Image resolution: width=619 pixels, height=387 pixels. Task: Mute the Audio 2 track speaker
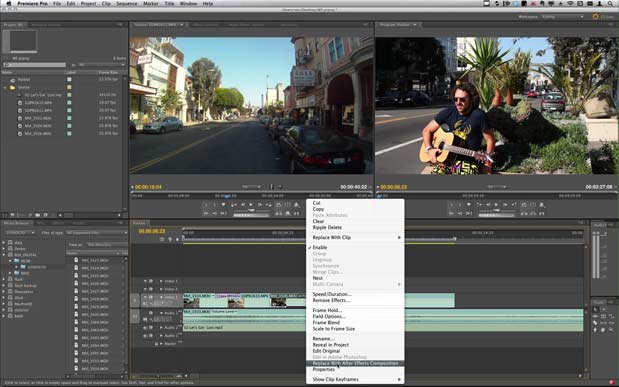(145, 328)
